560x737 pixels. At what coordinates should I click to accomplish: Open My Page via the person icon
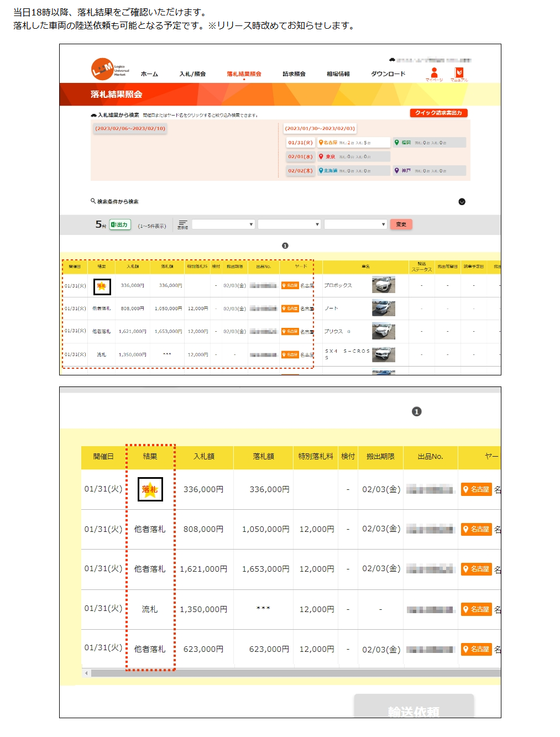pyautogui.click(x=434, y=72)
